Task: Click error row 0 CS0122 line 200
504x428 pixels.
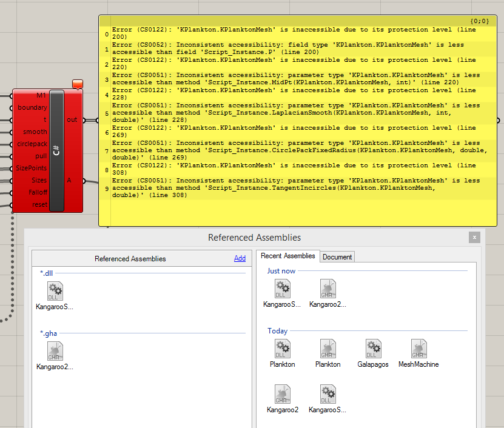Action: click(298, 33)
